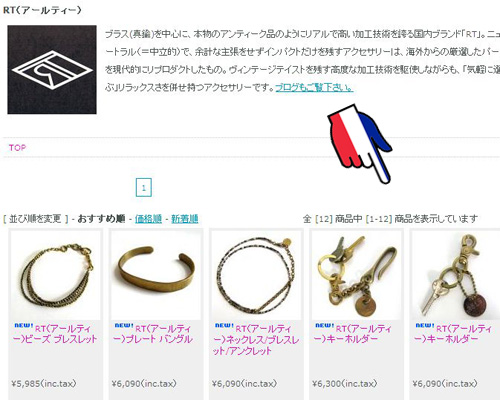Image resolution: width=500 pixels, height=400 pixels.
Task: Open the key holder with hook thumbnail
Action: tap(356, 275)
